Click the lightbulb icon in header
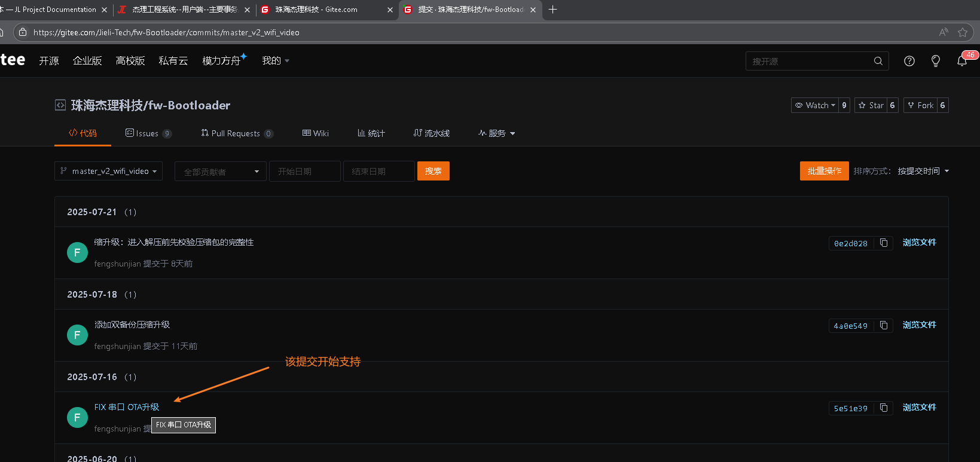The width and height of the screenshot is (980, 462). coord(936,61)
